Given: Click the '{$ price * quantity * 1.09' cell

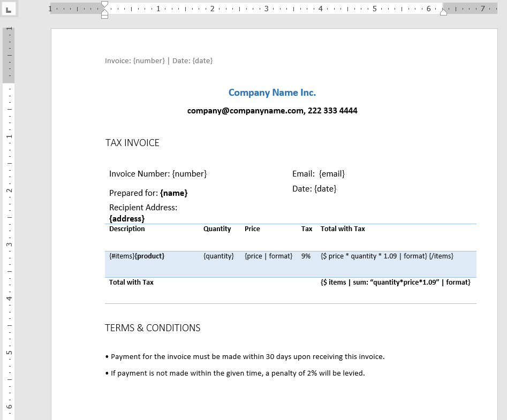Looking at the screenshot, I should click(387, 256).
